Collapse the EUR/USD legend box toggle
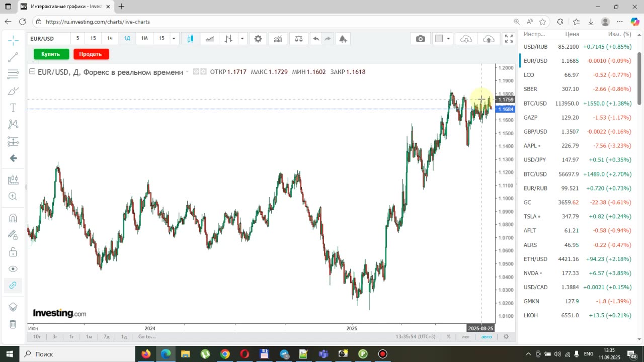Viewport: 644px width, 362px height. [x=33, y=72]
